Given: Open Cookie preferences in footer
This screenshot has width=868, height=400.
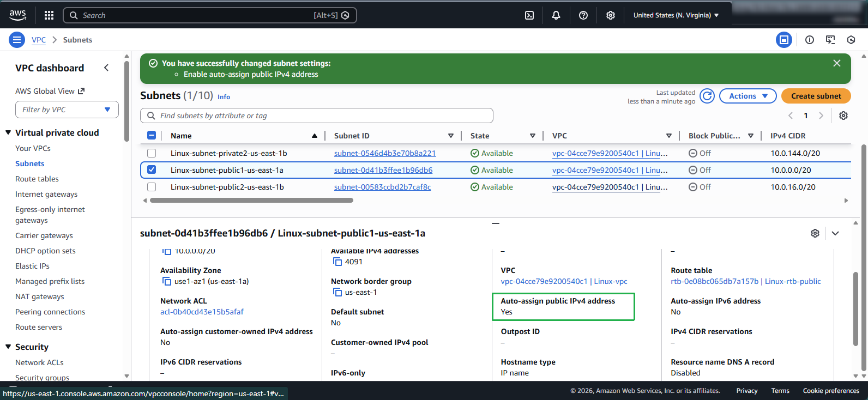Looking at the screenshot, I should (x=831, y=391).
